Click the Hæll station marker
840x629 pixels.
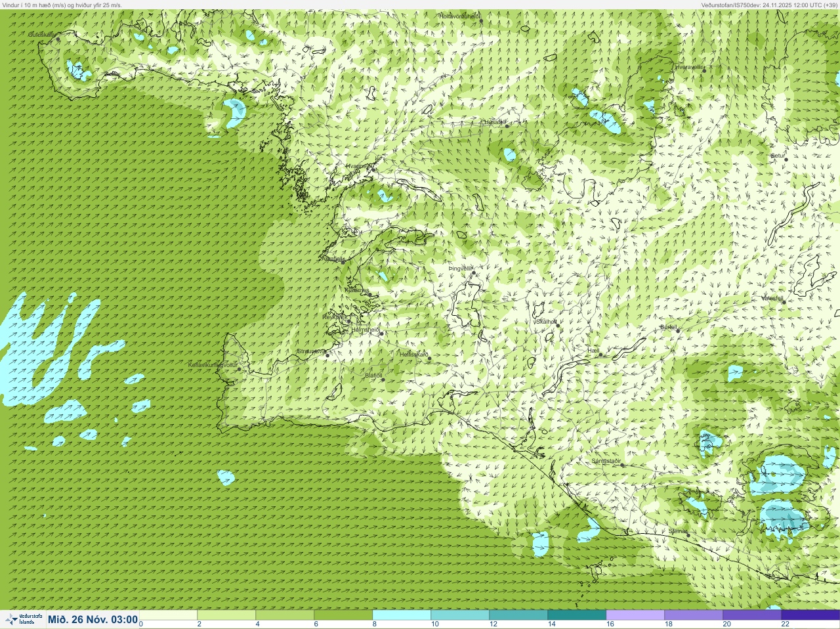click(600, 355)
